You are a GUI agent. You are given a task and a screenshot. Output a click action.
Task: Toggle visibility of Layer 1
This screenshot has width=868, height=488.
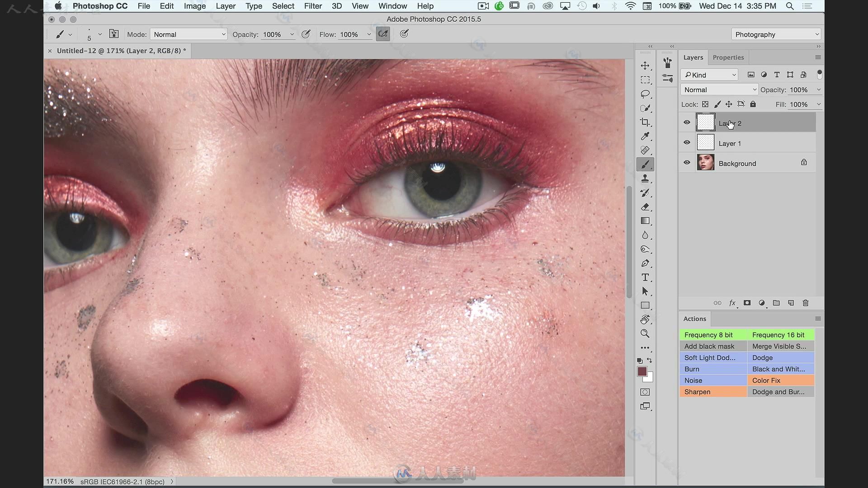point(687,143)
